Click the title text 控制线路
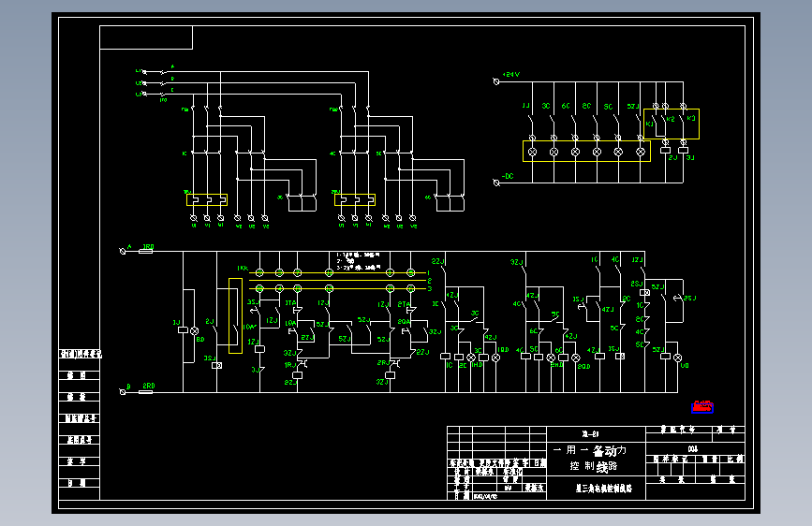812x526 pixels. click(594, 466)
